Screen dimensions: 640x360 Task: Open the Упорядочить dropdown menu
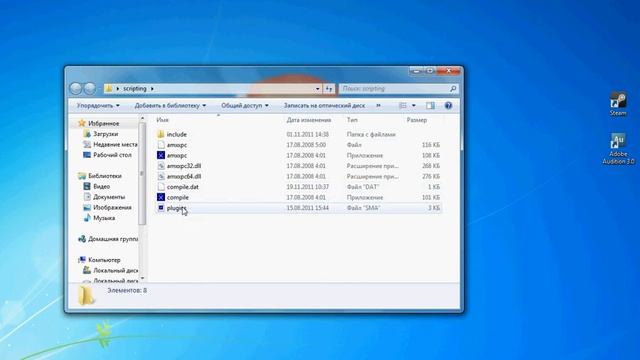point(98,106)
